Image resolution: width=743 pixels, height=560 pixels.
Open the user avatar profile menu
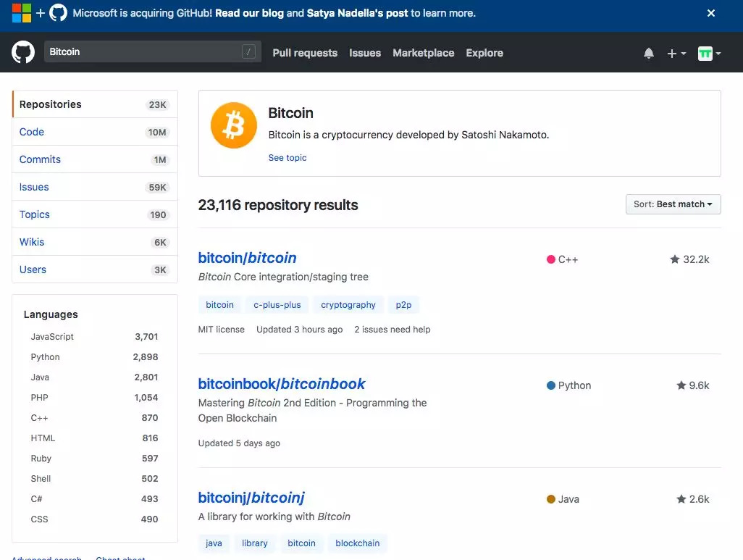[x=710, y=54]
